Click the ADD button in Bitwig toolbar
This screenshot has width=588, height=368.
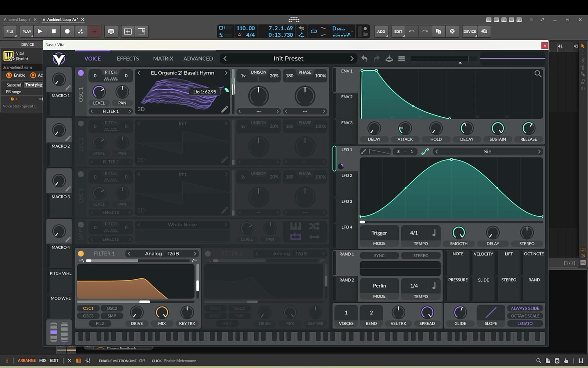point(381,31)
